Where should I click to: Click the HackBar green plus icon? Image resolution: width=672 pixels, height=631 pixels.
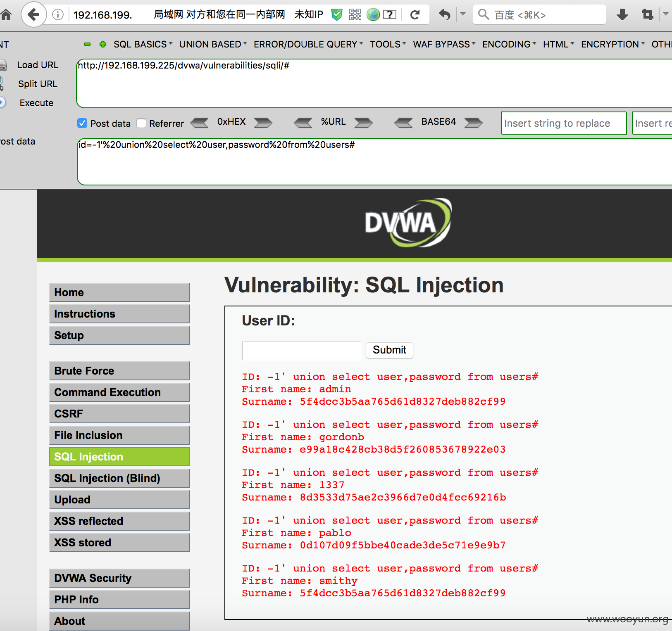pyautogui.click(x=103, y=44)
